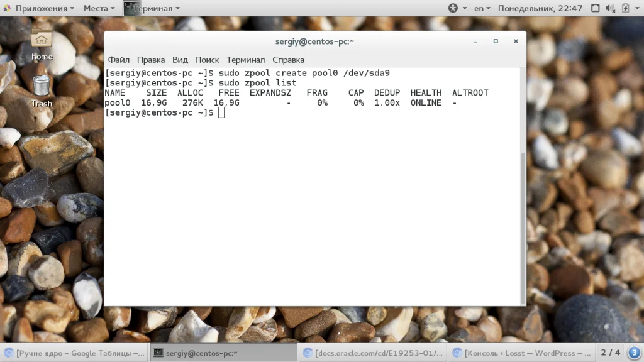Switch to docs.oracle.com taskbar window

coord(373,353)
